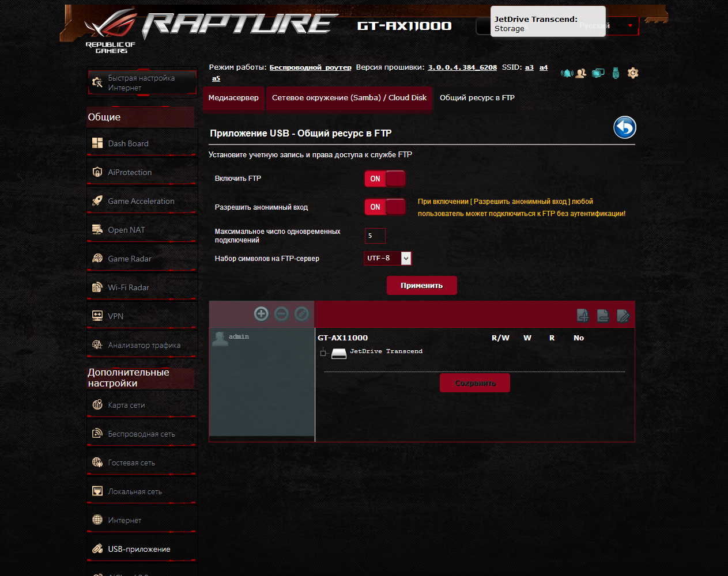Click the R/W permission column header
Viewport: 728px width, 576px height.
click(500, 338)
